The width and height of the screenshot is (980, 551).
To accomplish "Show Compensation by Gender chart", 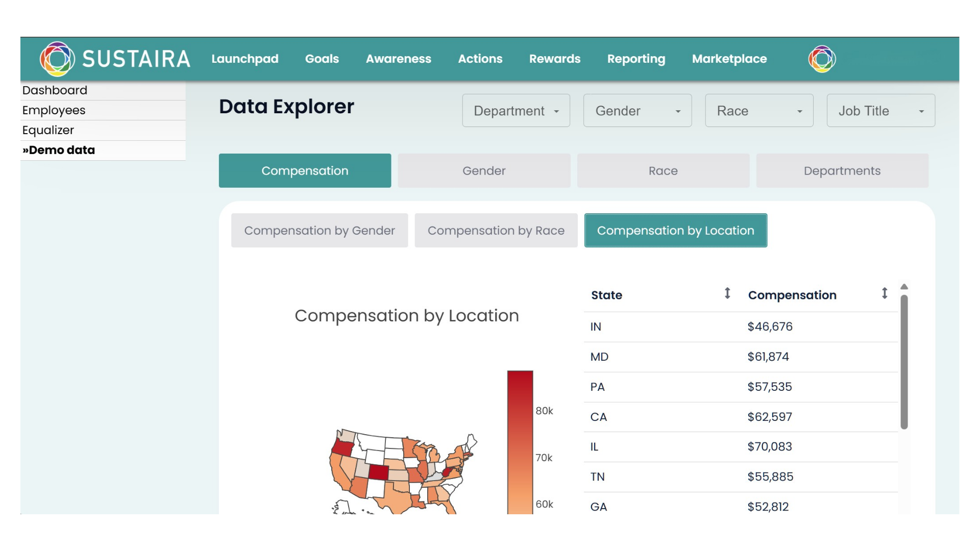I will point(320,231).
